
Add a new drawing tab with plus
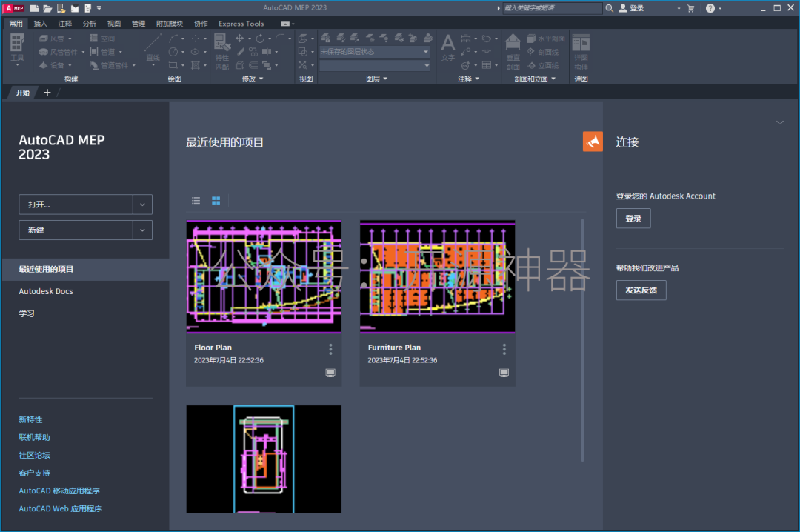(x=47, y=93)
